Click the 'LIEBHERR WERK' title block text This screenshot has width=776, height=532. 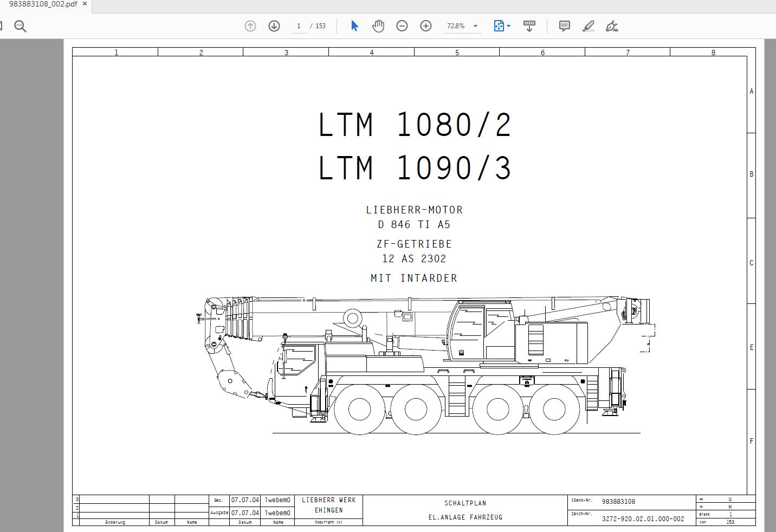329,500
